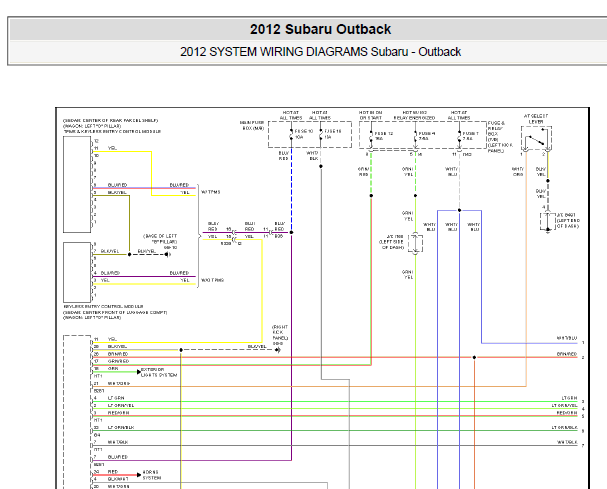
Task: Click the "J/C B491 (LEFT END OF DASH)" label
Action: click(x=568, y=220)
